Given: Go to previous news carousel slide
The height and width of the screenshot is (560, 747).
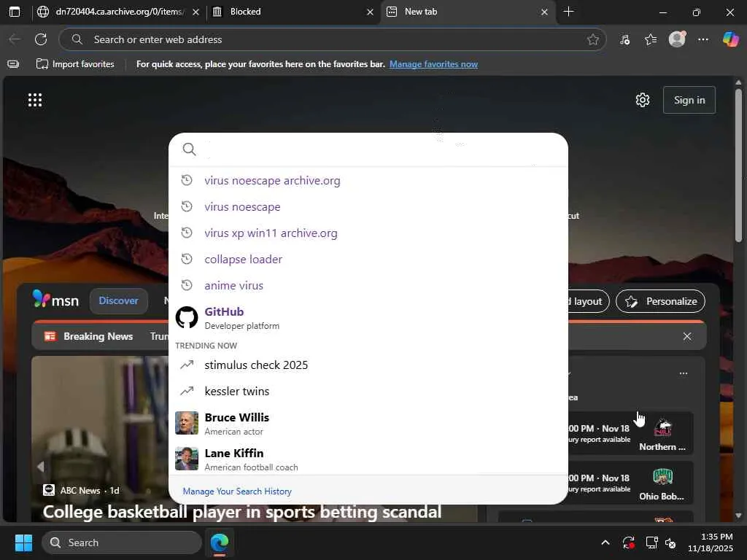Looking at the screenshot, I should point(41,467).
